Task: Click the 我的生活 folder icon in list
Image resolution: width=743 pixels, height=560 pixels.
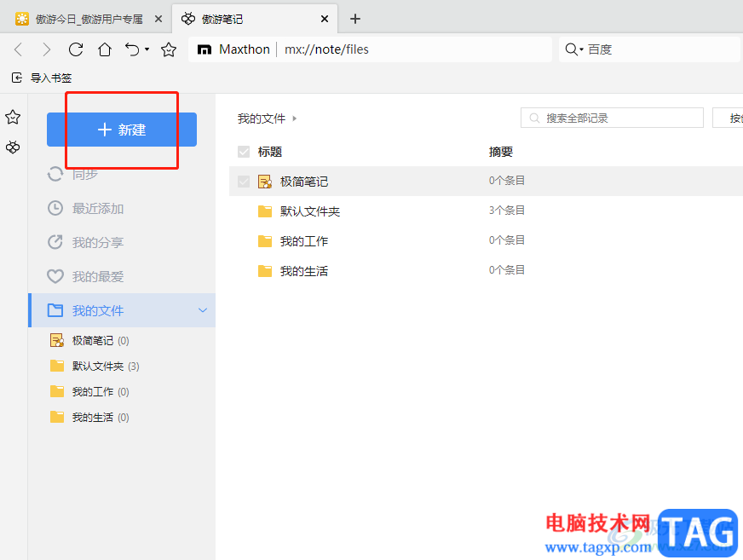Action: point(265,271)
